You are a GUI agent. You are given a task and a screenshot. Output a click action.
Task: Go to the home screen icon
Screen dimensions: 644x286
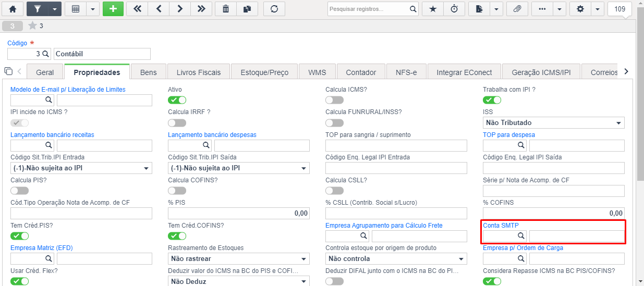(x=13, y=9)
